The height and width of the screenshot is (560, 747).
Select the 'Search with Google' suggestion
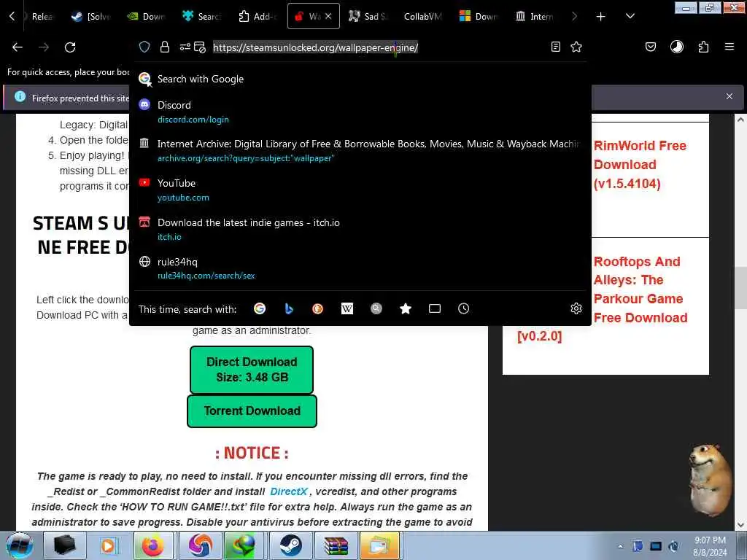point(360,79)
